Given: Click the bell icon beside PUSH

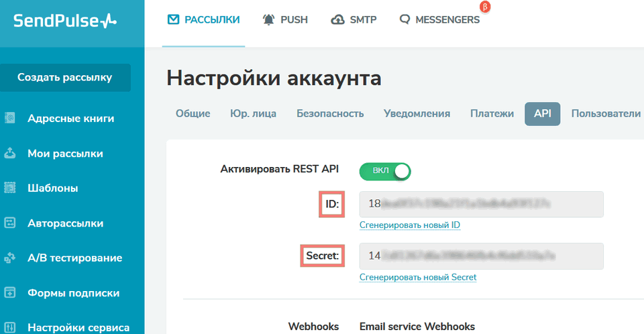Looking at the screenshot, I should (x=268, y=19).
